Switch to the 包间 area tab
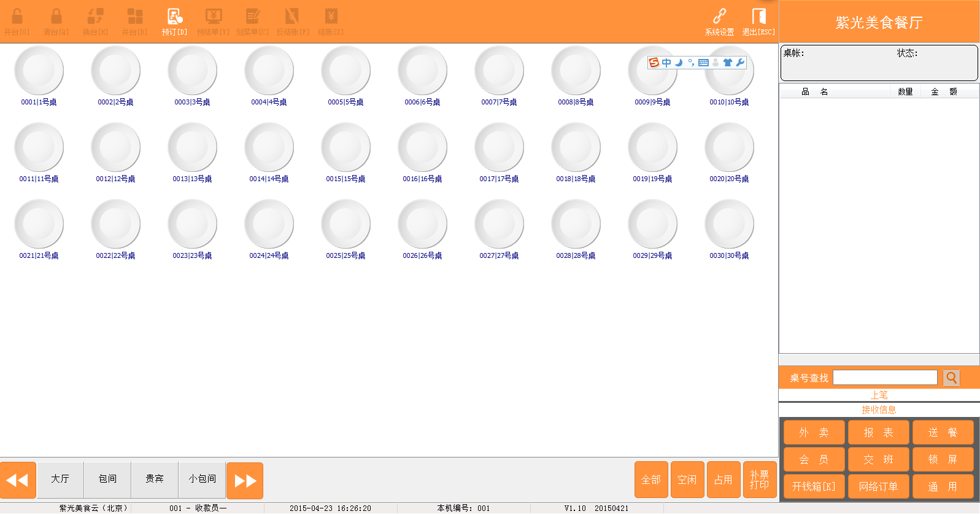Viewport: 980px width, 514px height. click(107, 479)
